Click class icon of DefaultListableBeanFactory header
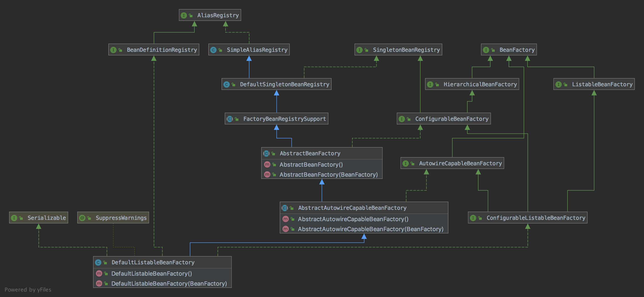Image resolution: width=644 pixels, height=297 pixels. click(98, 262)
